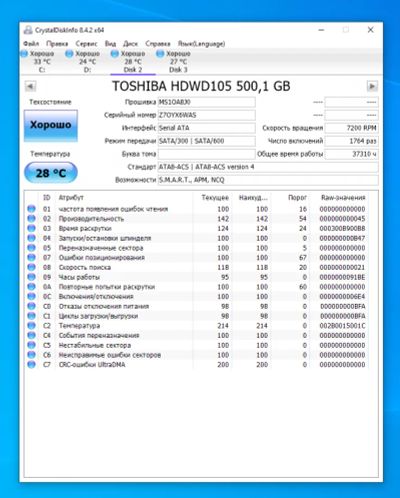Viewport: 400px width, 498px height.
Task: Click status icon of attribute 07
Action: [x=31, y=258]
